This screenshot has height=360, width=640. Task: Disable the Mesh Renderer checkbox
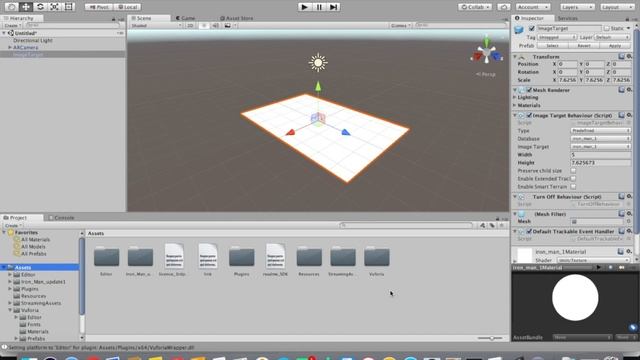coord(529,90)
